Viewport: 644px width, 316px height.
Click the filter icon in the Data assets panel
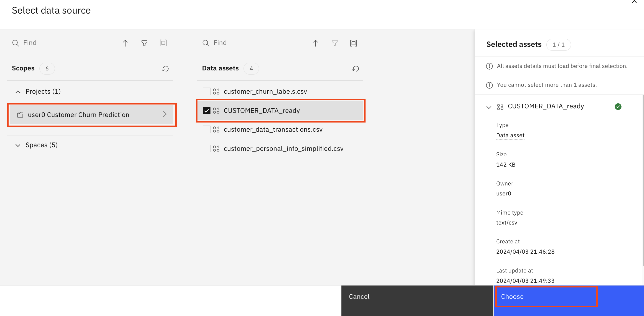pyautogui.click(x=335, y=42)
